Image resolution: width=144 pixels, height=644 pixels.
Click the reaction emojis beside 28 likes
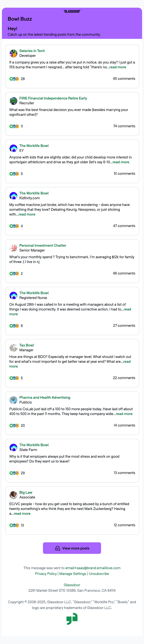pyautogui.click(x=14, y=79)
